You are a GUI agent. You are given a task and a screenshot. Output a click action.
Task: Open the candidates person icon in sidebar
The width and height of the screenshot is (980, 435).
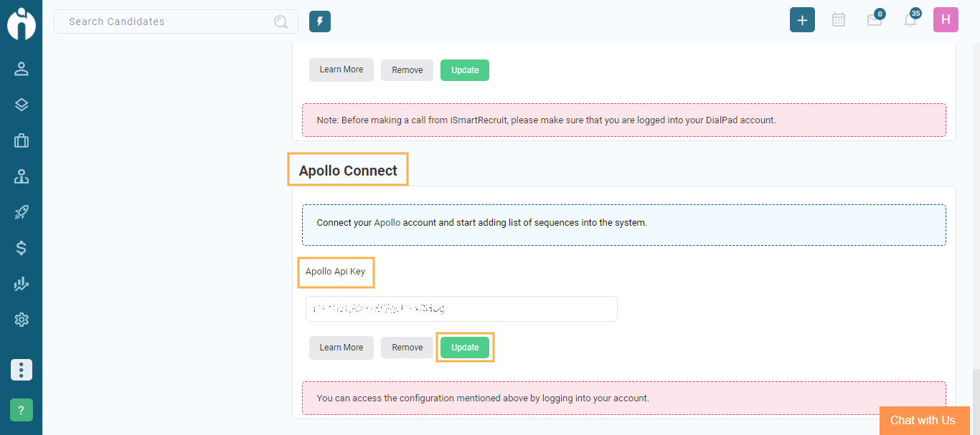coord(21,69)
